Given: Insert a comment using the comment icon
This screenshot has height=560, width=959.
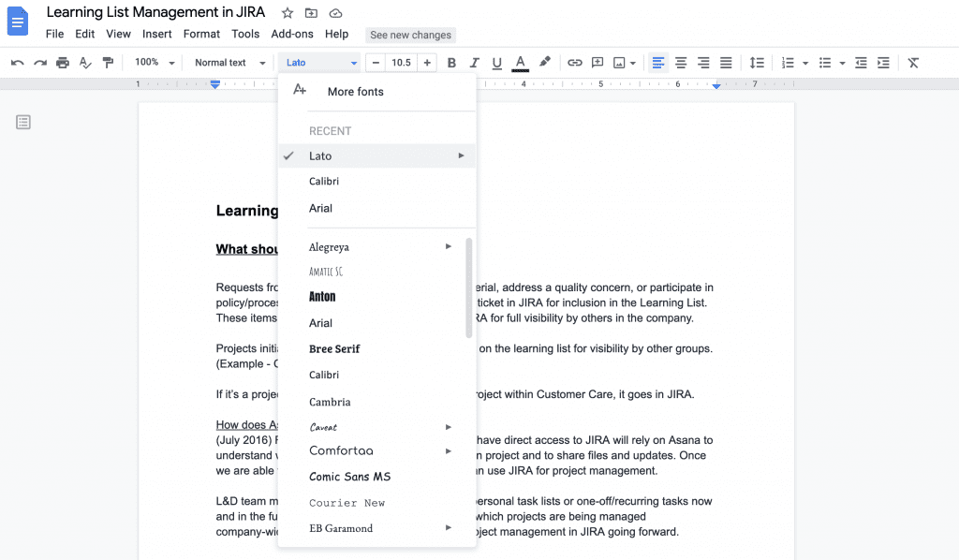Looking at the screenshot, I should pos(597,62).
